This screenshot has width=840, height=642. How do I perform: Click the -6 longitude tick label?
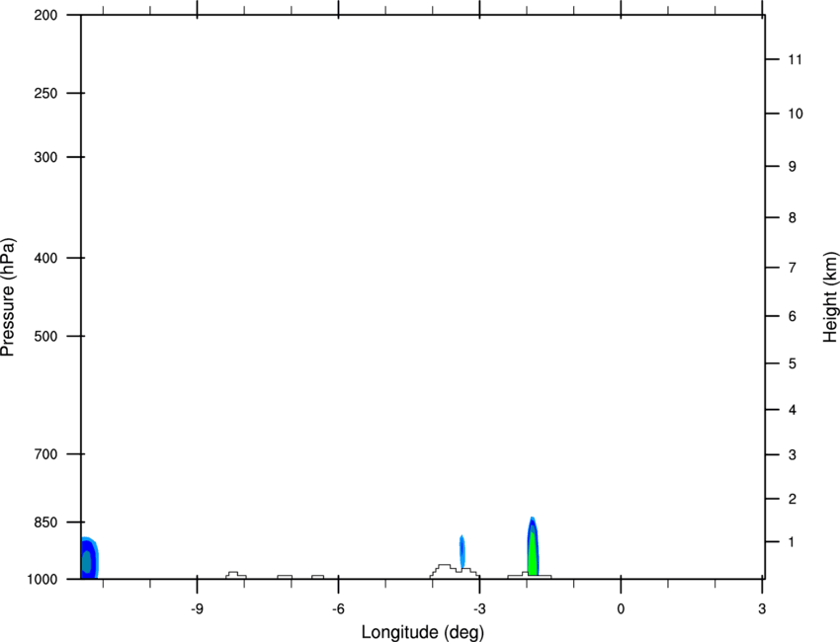tap(338, 609)
